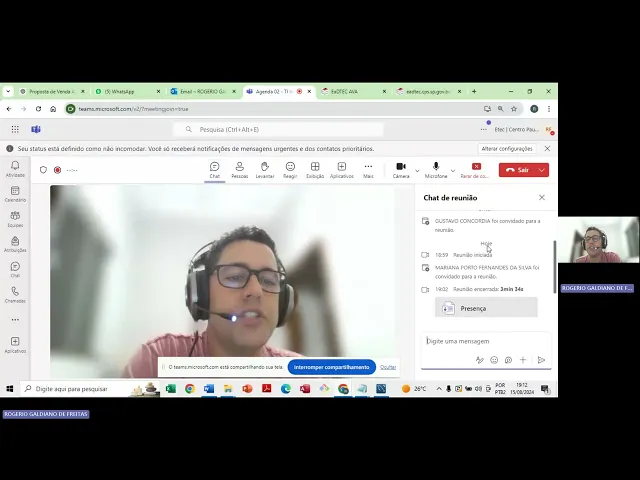640x480 pixels.
Task: Click the shield icon in meeting toolbar
Action: pyautogui.click(x=43, y=170)
